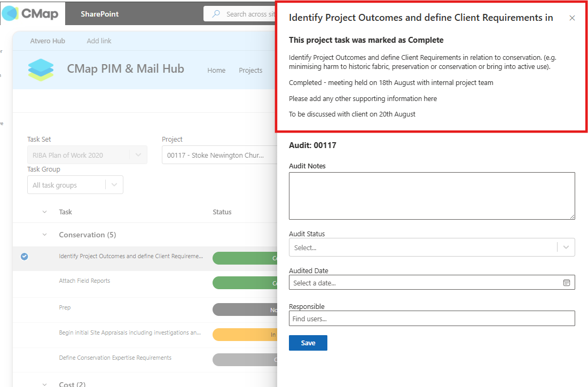Open the Task Group dropdown
This screenshot has height=387, width=588.
[x=75, y=184]
